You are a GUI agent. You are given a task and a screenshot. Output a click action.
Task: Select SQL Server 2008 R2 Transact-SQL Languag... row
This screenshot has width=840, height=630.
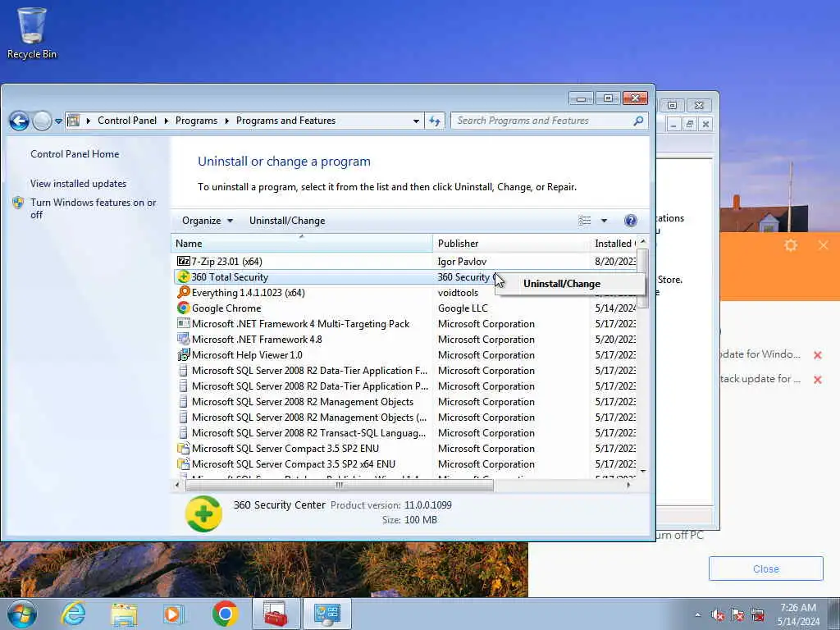[x=405, y=433]
